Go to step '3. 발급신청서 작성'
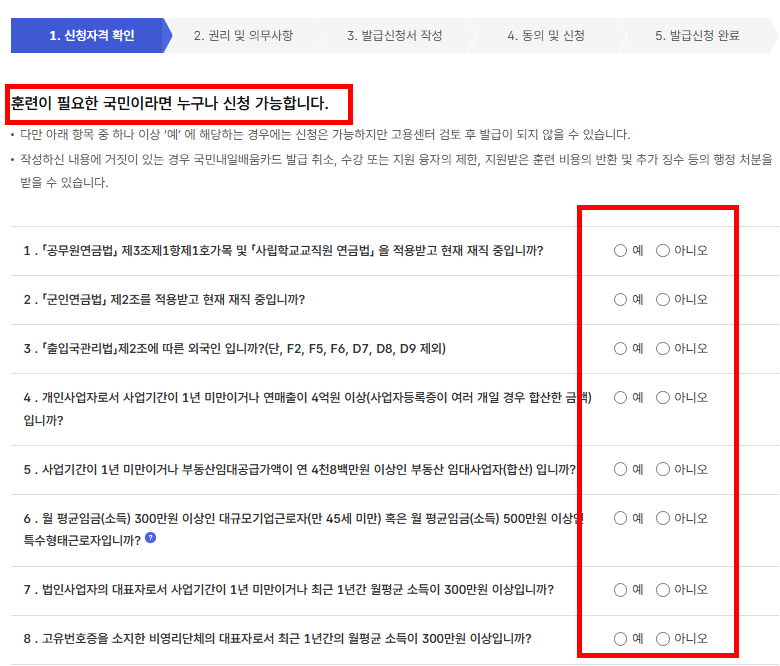Image resolution: width=780 pixels, height=666 pixels. 394,35
